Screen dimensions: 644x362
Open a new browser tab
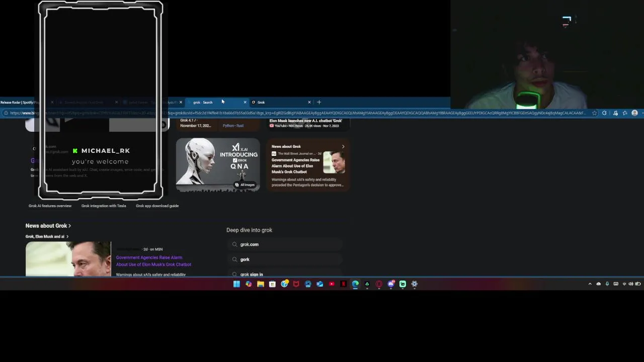(x=319, y=102)
